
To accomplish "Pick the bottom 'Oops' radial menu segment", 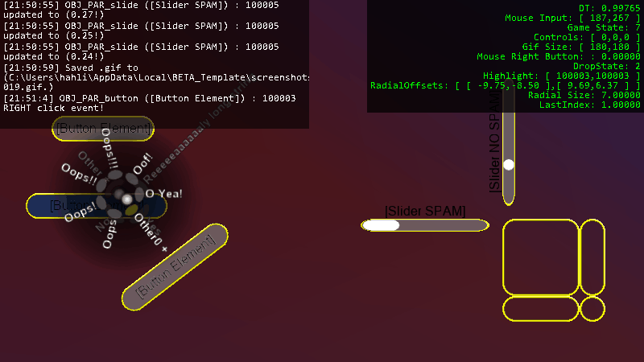I will (x=114, y=213).
